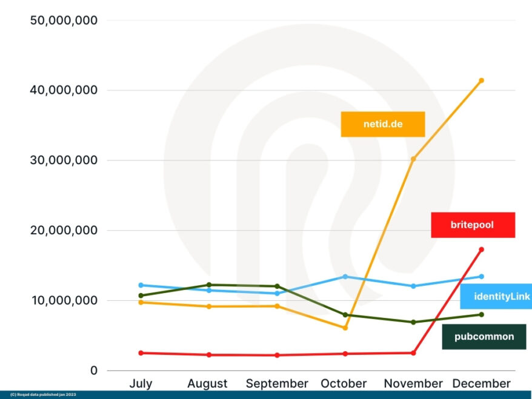The height and width of the screenshot is (399, 532).
Task: Click netid.de's December data point
Action: click(481, 81)
